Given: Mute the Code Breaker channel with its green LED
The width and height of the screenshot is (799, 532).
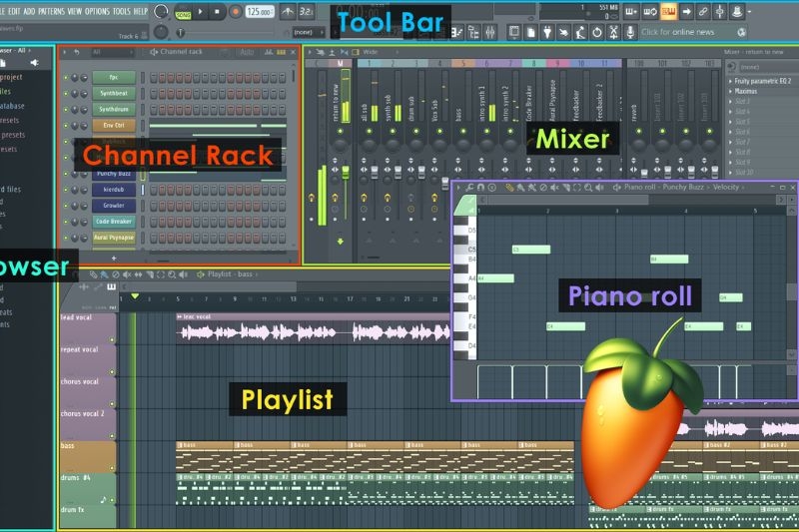Looking at the screenshot, I should pyautogui.click(x=66, y=222).
